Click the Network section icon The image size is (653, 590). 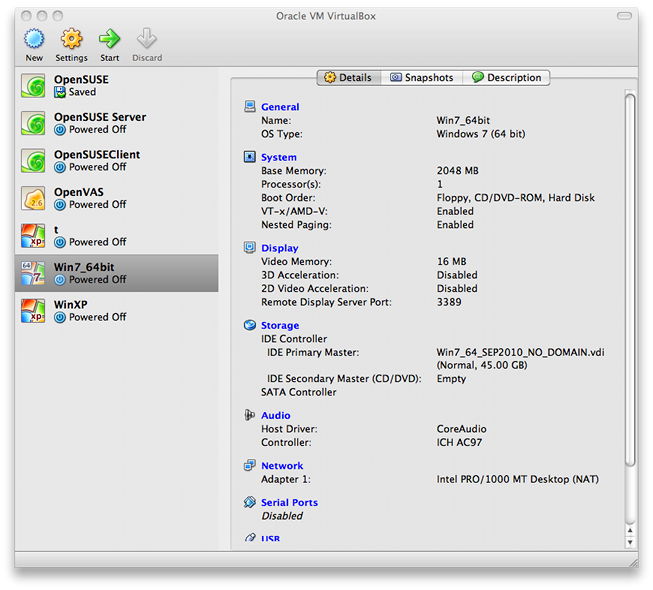pyautogui.click(x=249, y=466)
